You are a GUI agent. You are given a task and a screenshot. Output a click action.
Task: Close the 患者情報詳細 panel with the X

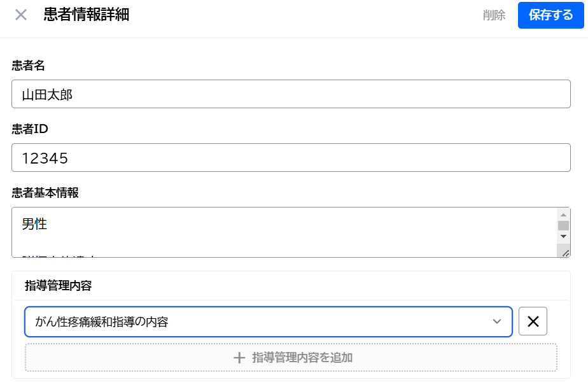(21, 15)
